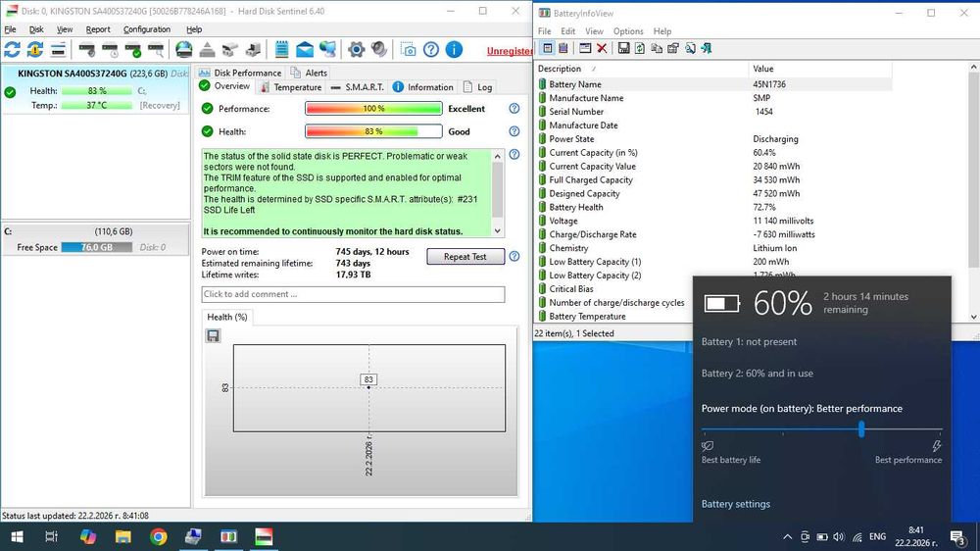Click the refresh-with-warning icon in Hard Disk Sentinel toolbar

(35, 49)
